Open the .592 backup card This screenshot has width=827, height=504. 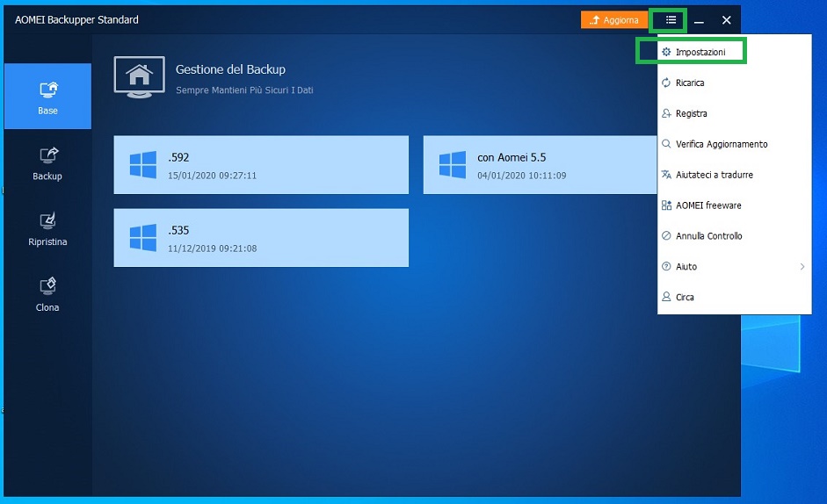coord(261,165)
